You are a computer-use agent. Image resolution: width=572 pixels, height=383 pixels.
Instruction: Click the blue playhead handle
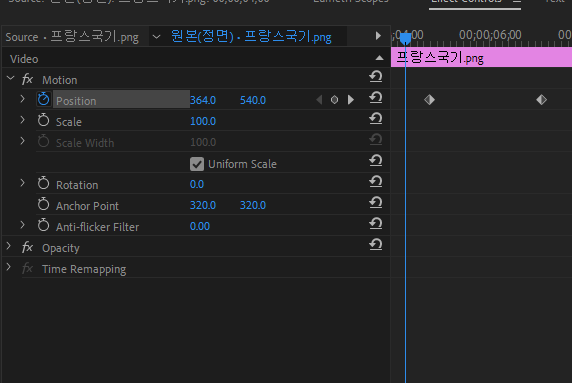(x=405, y=38)
